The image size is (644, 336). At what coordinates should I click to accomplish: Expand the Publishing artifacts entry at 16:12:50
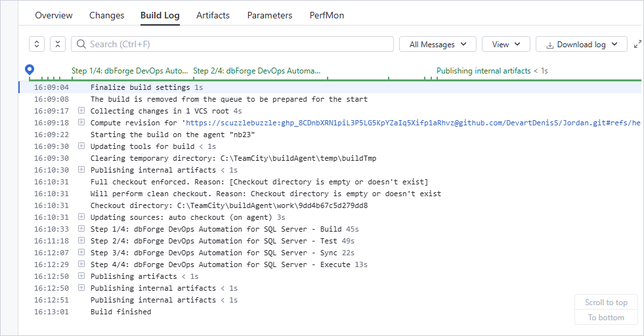pyautogui.click(x=81, y=276)
